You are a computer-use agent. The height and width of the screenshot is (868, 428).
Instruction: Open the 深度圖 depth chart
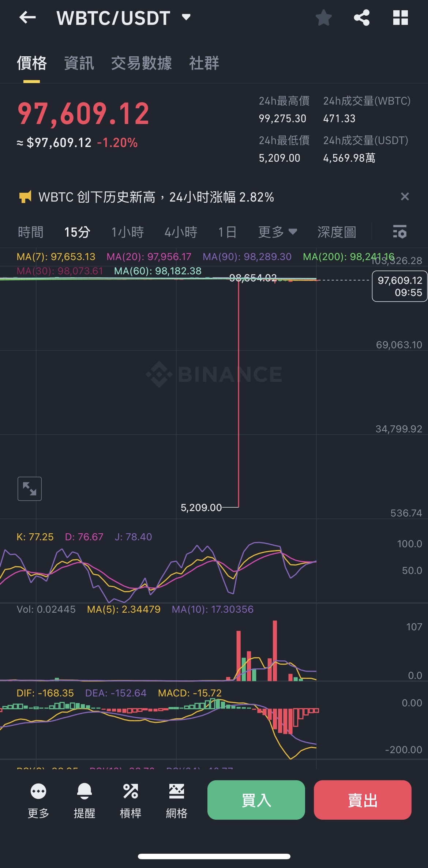[x=337, y=232]
